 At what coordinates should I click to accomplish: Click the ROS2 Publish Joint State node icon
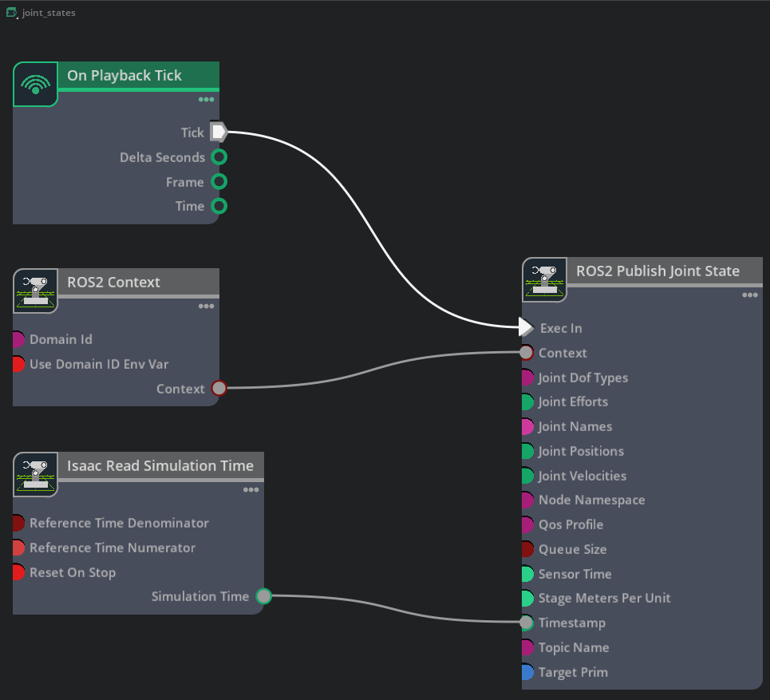click(545, 279)
